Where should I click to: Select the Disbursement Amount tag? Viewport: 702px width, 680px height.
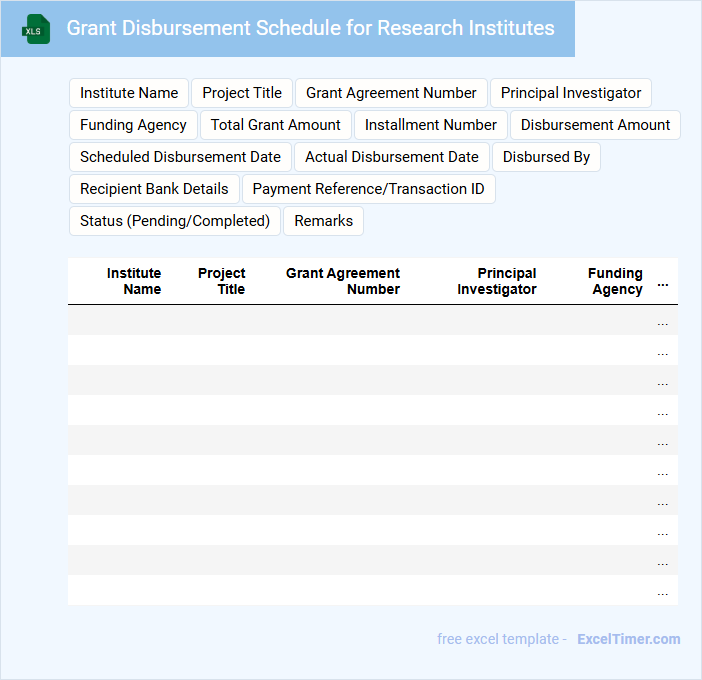pos(595,125)
